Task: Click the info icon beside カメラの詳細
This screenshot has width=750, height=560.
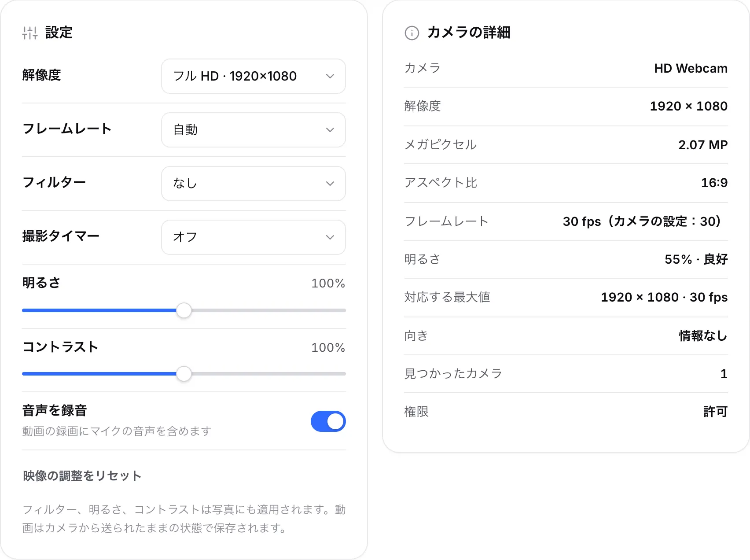Action: [x=412, y=33]
